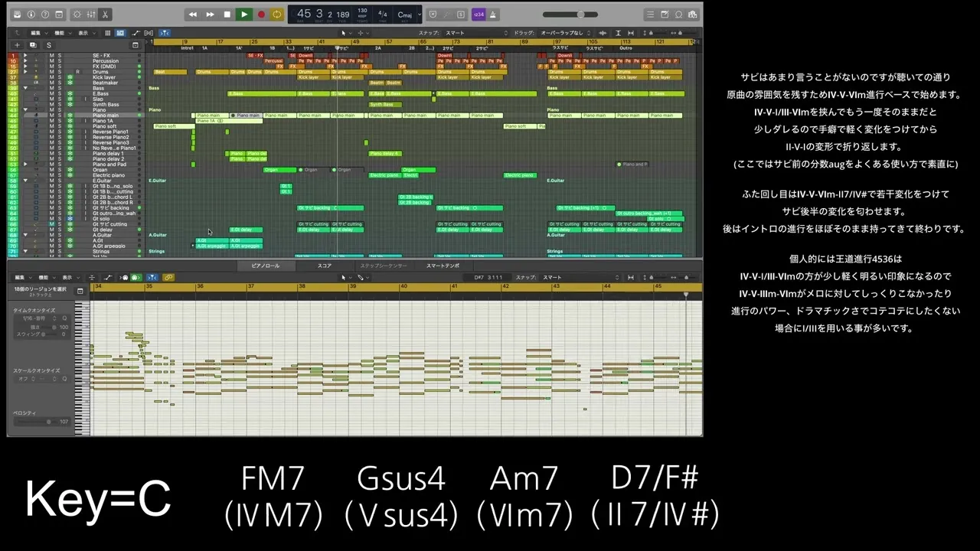Click the red Record button
980x551 pixels.
(x=261, y=14)
